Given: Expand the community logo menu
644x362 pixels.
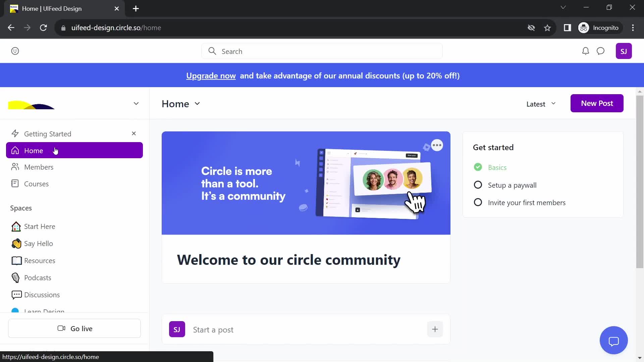Looking at the screenshot, I should (136, 103).
